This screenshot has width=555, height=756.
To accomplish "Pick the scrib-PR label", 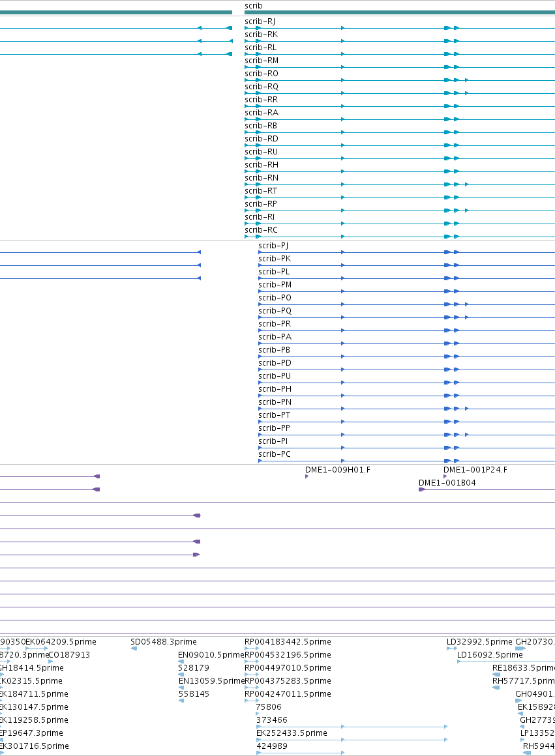I will point(275,323).
